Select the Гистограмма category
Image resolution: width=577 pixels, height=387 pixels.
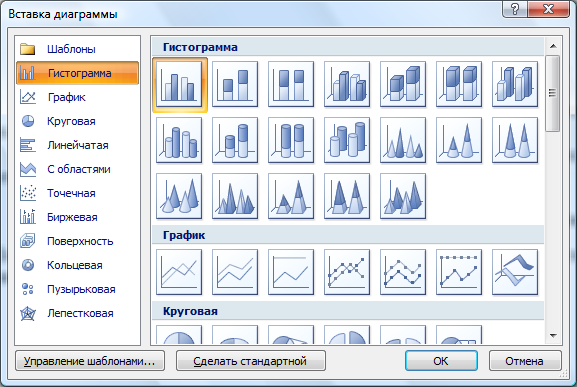[78, 73]
